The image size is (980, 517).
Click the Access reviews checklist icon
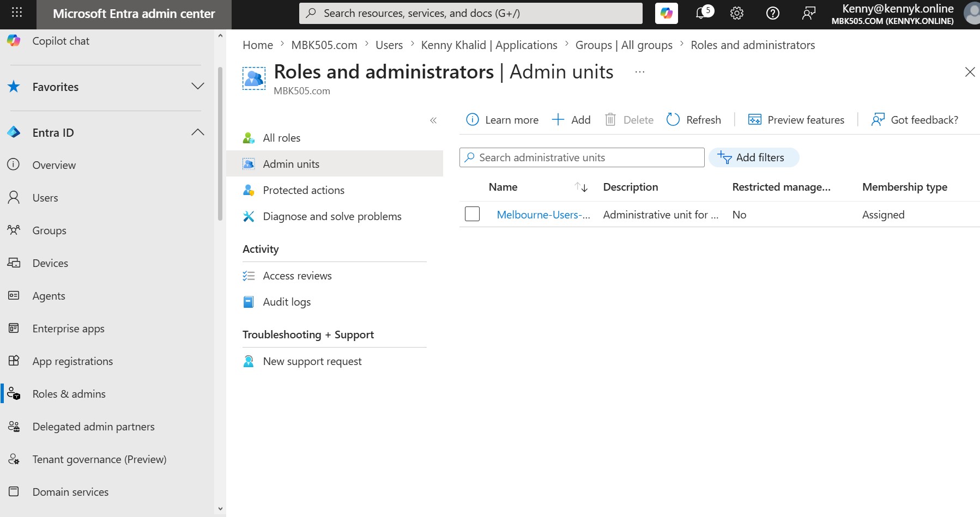coord(249,276)
